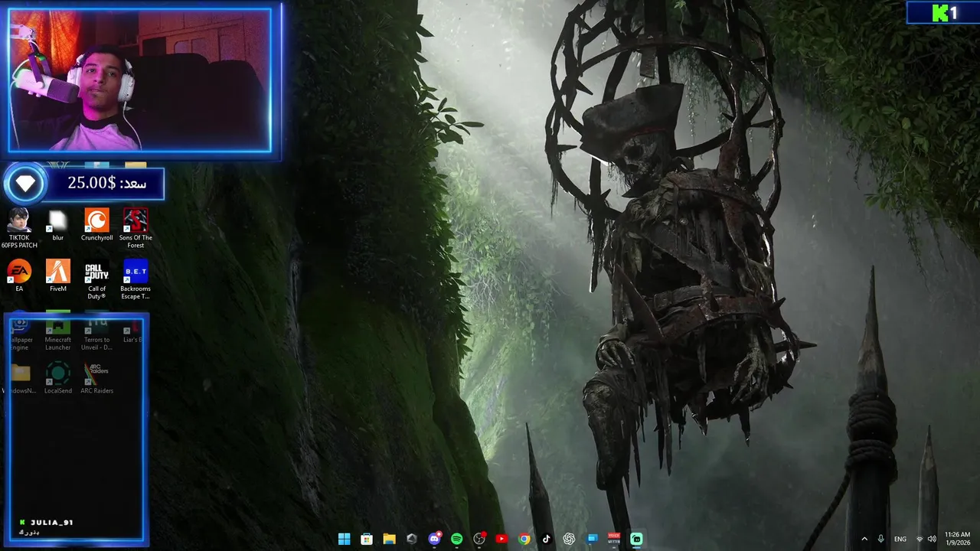
Task: Launch the Crunchyroll desktop shortcut
Action: pos(96,225)
